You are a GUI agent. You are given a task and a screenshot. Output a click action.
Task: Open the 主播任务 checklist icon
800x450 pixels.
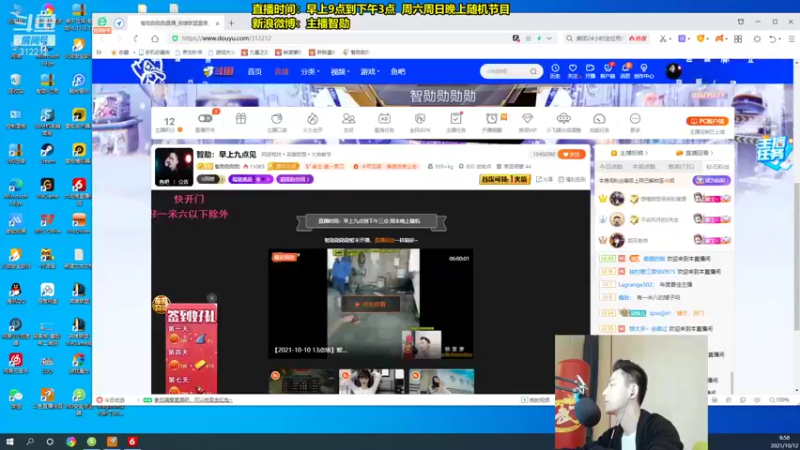(x=456, y=119)
